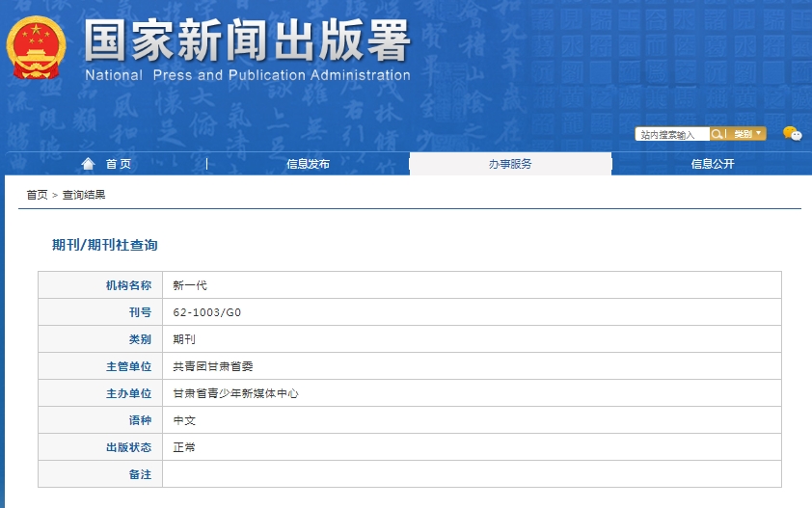Click the house icon in navigation bar
Viewport: 812px width, 508px height.
[89, 164]
